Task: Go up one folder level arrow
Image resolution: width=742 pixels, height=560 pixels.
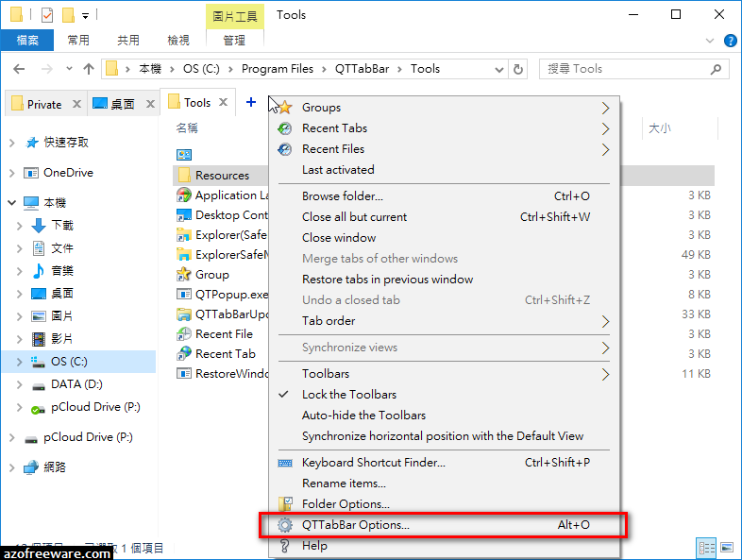Action: [x=89, y=69]
